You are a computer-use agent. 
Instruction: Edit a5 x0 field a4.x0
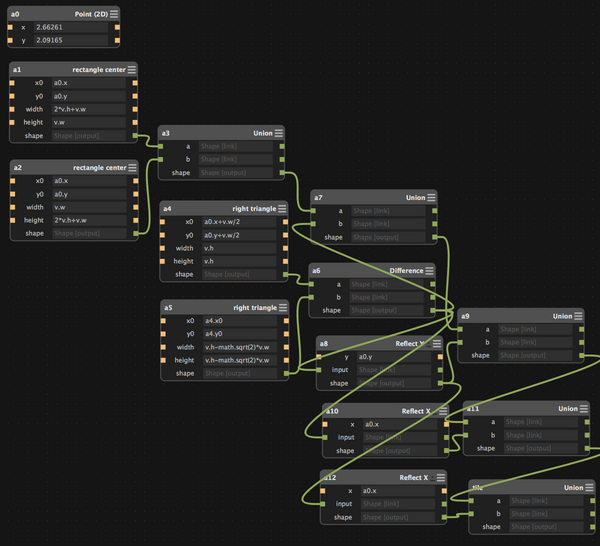pos(240,321)
